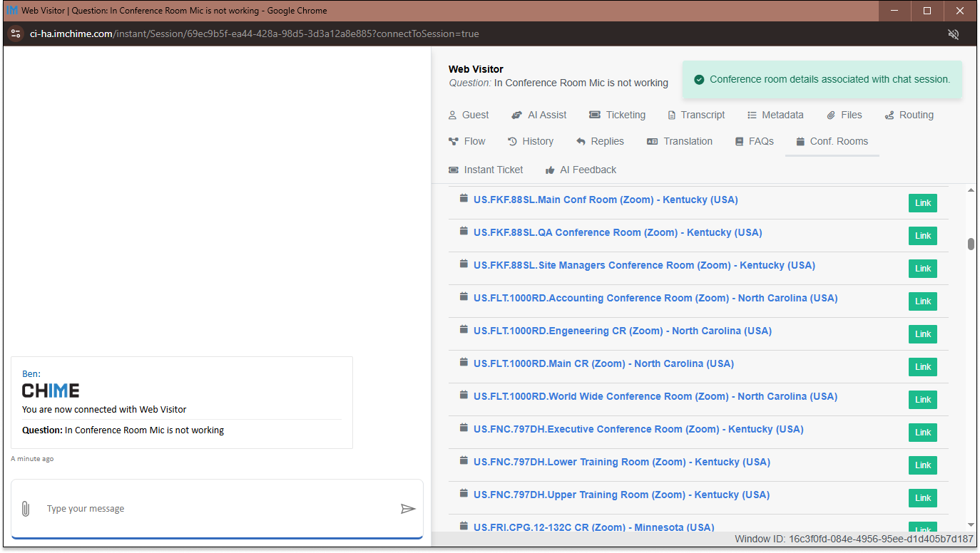Click calendar icon beside US.FKF.88SL.QA Conference Room
Viewport: 980px width, 553px height.
coord(464,232)
